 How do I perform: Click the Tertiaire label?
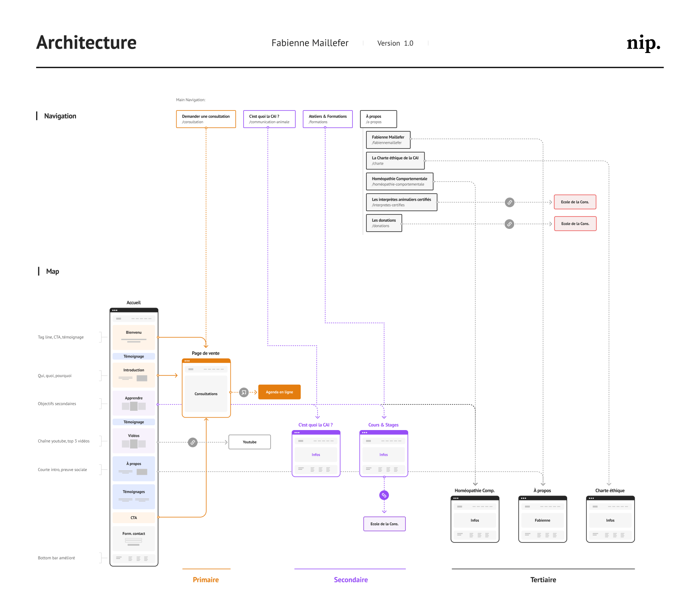(x=543, y=580)
